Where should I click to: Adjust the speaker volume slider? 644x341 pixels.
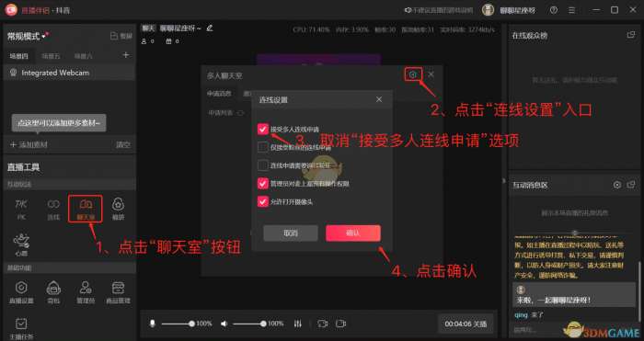[249, 324]
